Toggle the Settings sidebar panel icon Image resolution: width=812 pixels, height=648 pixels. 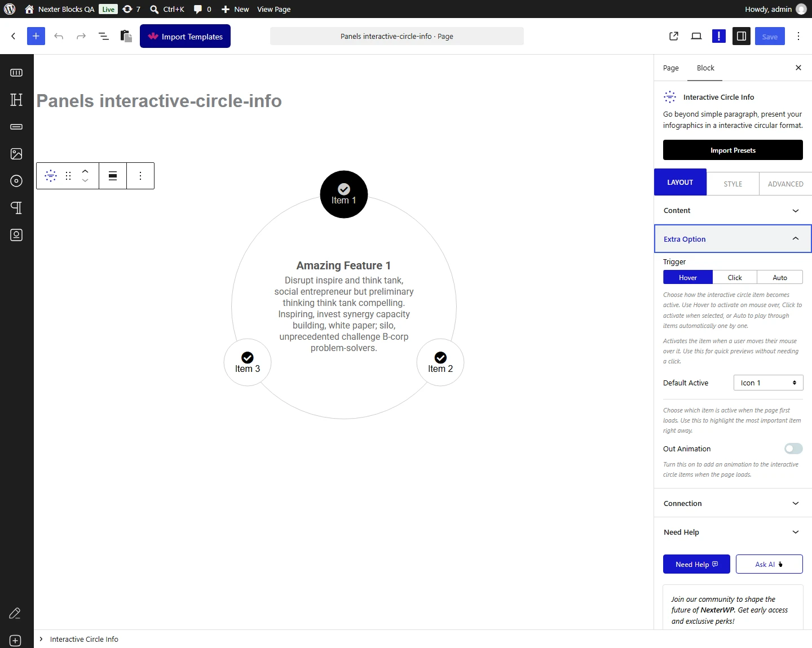point(742,36)
